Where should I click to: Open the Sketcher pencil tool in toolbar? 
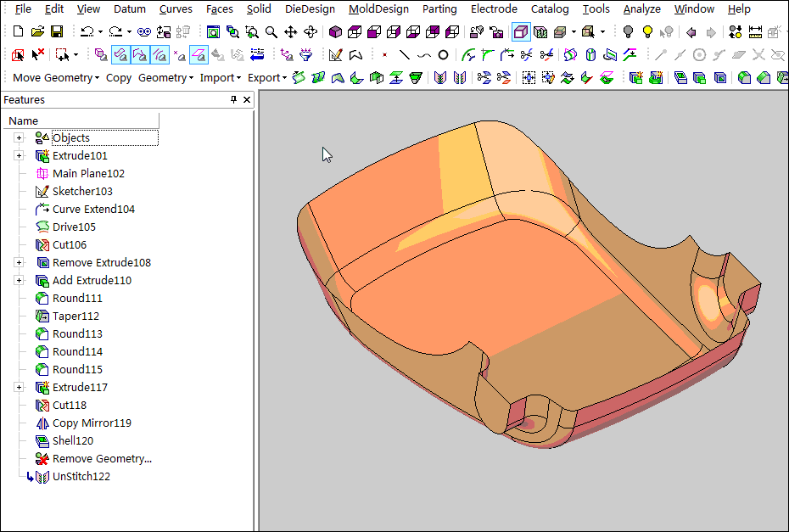335,55
